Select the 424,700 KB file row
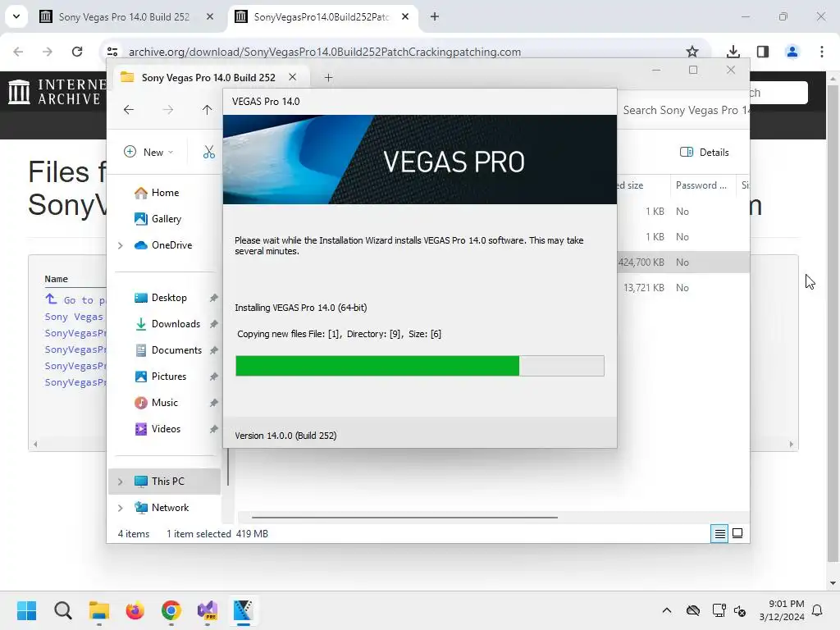Screen dimensions: 840x630 [x=682, y=262]
